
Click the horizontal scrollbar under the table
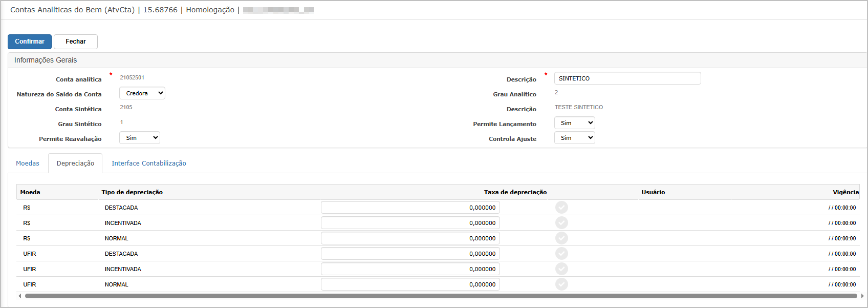click(441, 296)
